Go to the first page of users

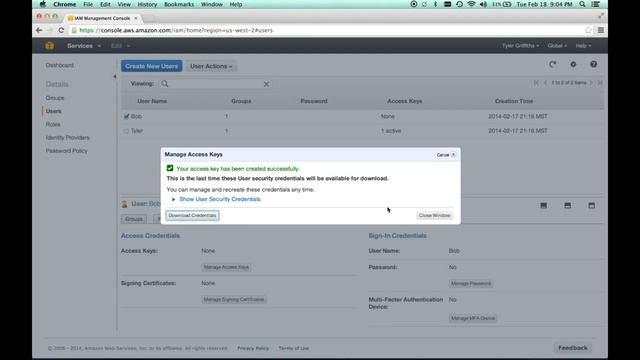536,83
